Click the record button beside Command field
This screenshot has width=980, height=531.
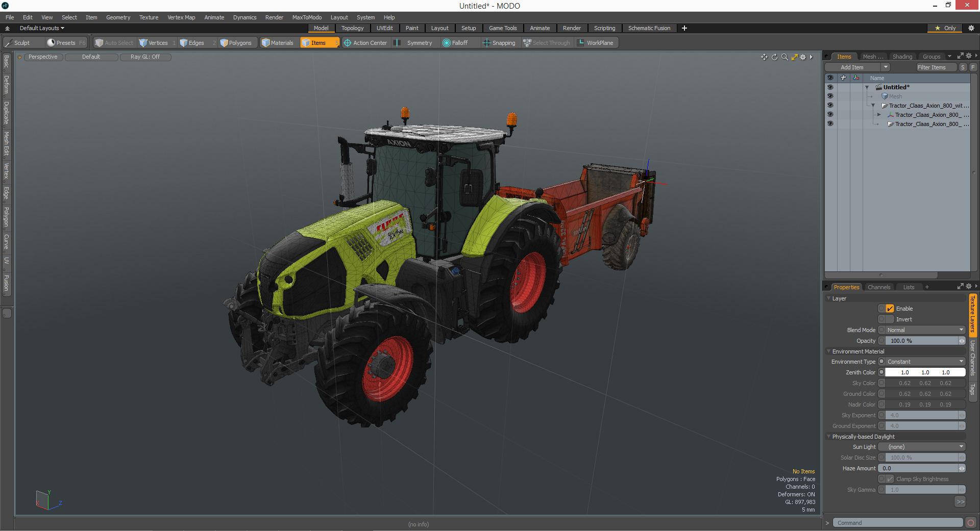tap(971, 523)
